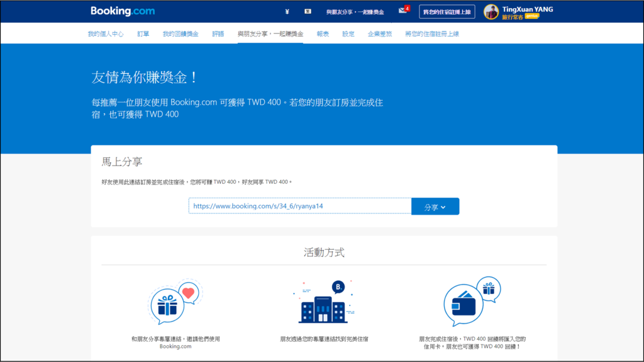
Task: Click the banner paragraph 每推薦一位朋友使用 Booking.com
Action: point(237,108)
